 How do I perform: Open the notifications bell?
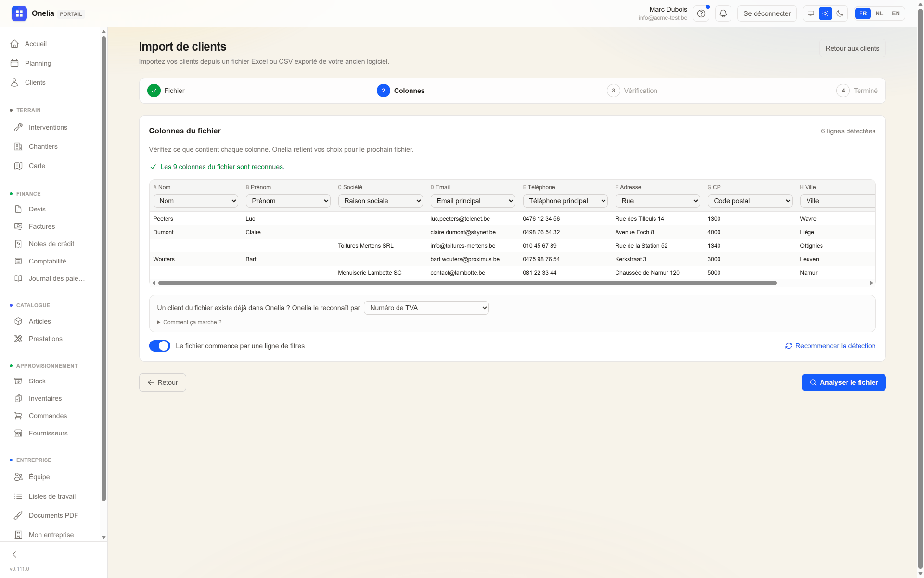click(723, 13)
